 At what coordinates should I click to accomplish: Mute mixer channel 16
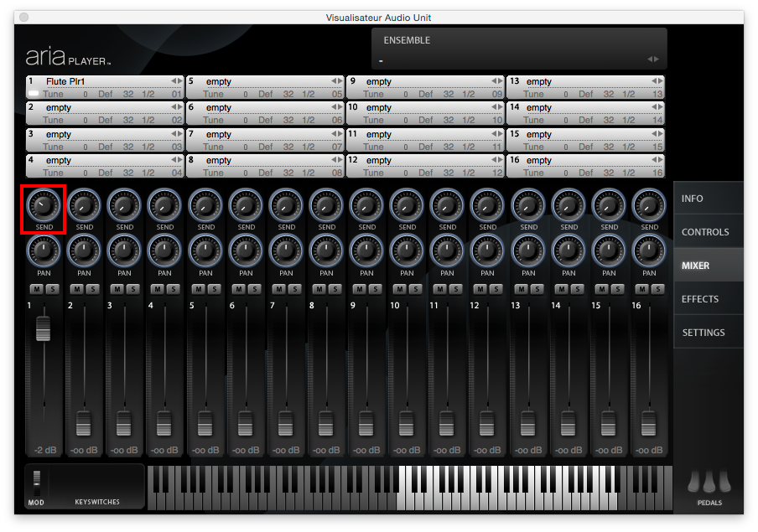pyautogui.click(x=641, y=289)
